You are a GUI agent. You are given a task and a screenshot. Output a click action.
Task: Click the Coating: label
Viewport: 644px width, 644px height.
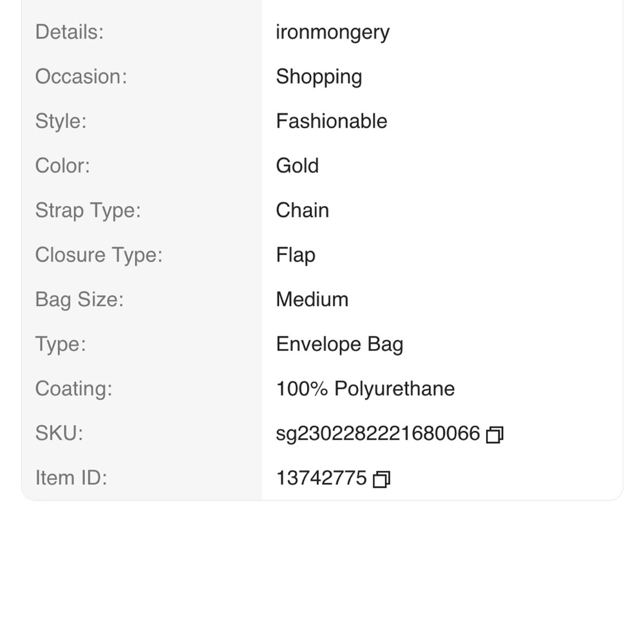pos(74,390)
